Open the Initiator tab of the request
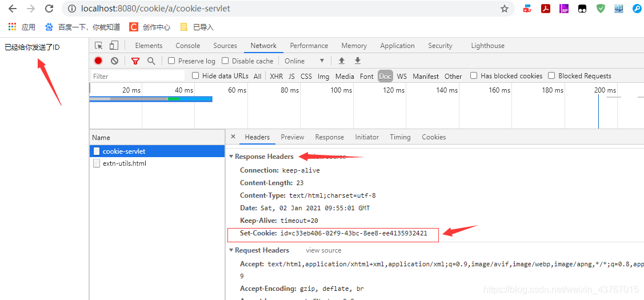Screen dimensions: 644x300 pyautogui.click(x=367, y=137)
